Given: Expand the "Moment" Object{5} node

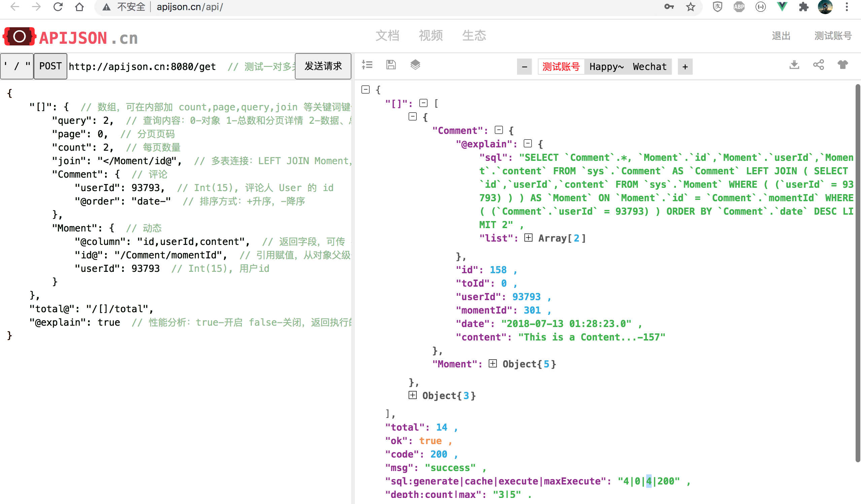Looking at the screenshot, I should pos(493,364).
